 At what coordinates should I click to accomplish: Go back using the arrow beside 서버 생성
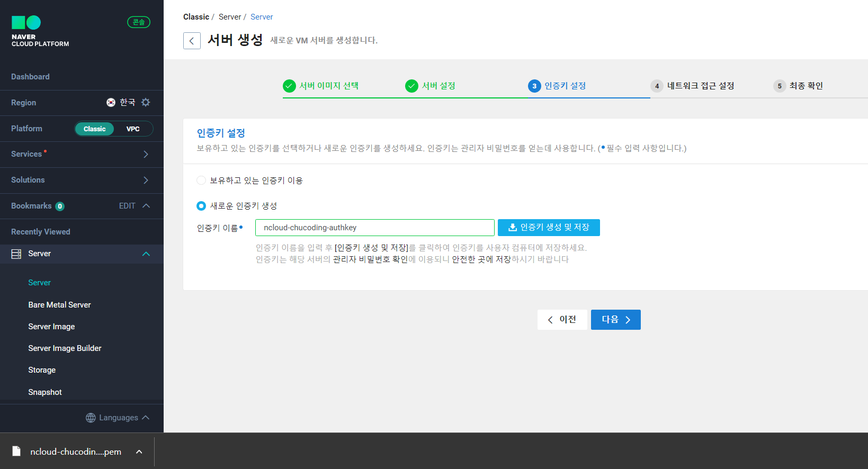pyautogui.click(x=192, y=41)
